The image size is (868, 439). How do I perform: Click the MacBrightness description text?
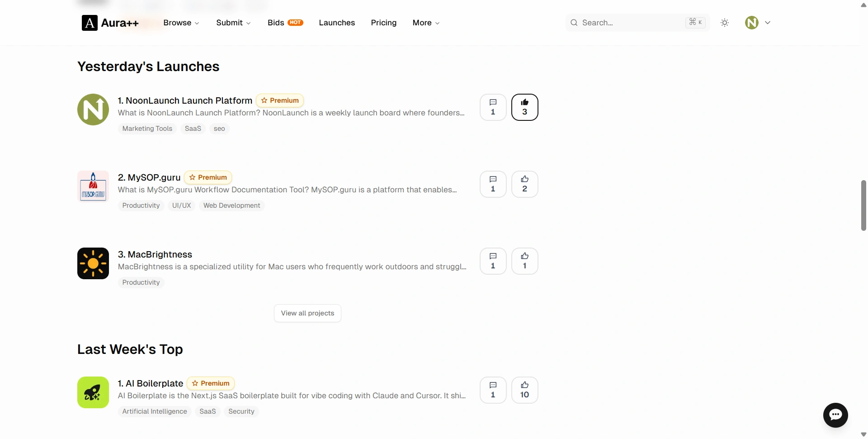pos(292,267)
